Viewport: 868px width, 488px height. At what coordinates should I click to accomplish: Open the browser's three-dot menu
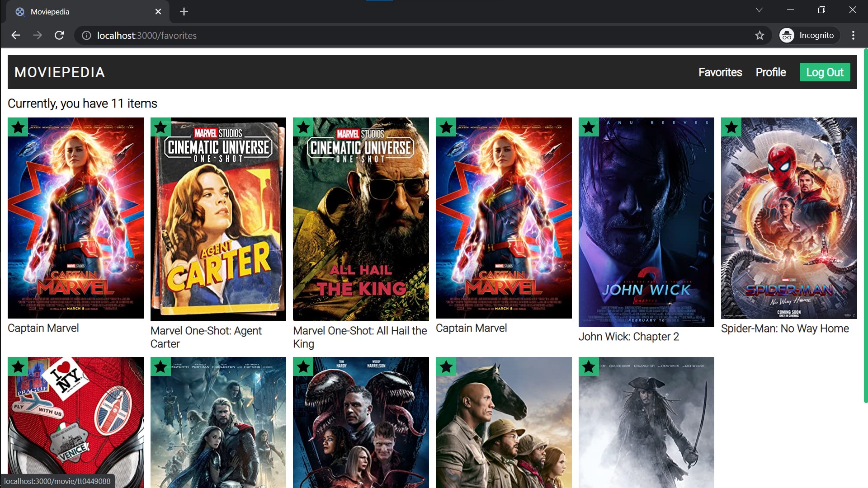point(853,35)
